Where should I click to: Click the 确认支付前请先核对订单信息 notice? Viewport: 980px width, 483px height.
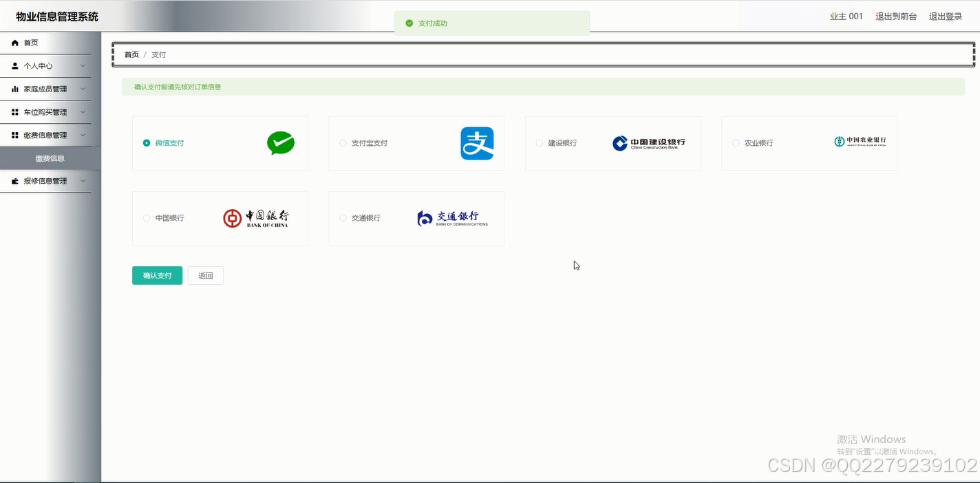pos(178,87)
